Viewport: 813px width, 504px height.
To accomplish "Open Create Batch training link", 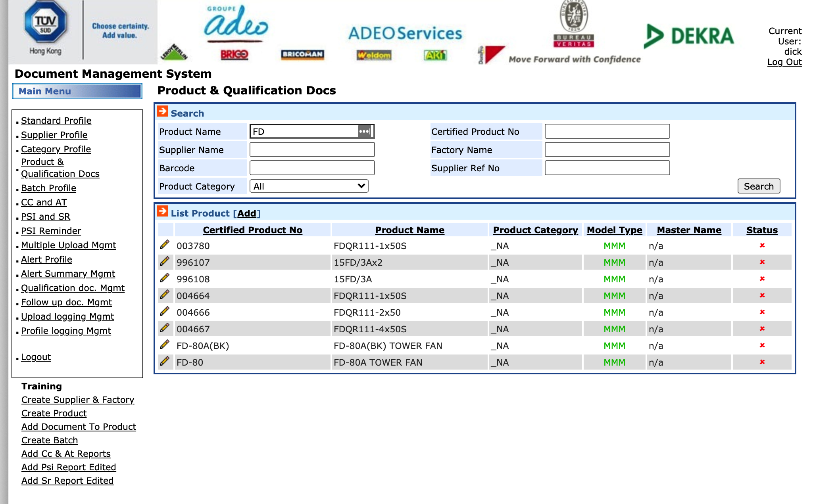I will [50, 440].
